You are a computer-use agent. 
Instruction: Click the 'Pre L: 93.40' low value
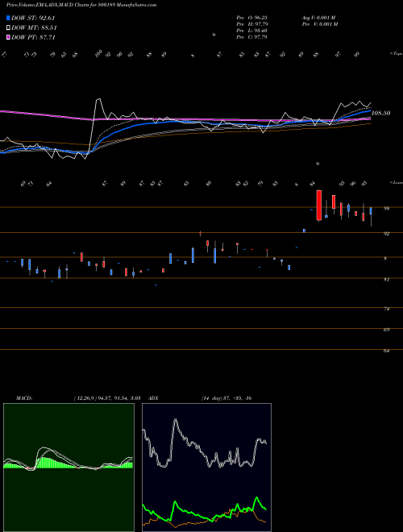coord(251,31)
